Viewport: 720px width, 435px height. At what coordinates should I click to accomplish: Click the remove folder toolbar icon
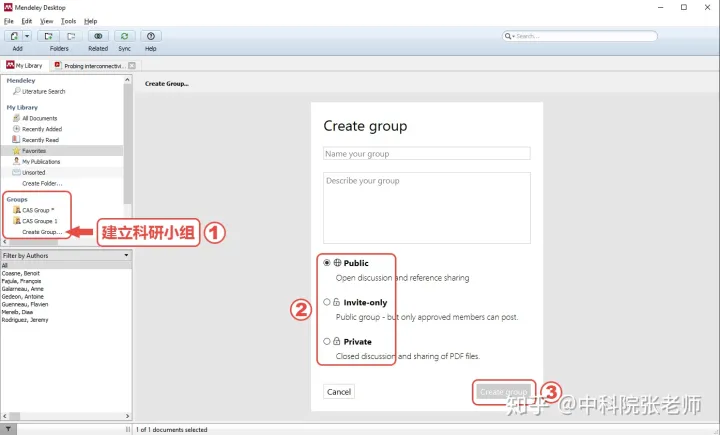pos(71,36)
